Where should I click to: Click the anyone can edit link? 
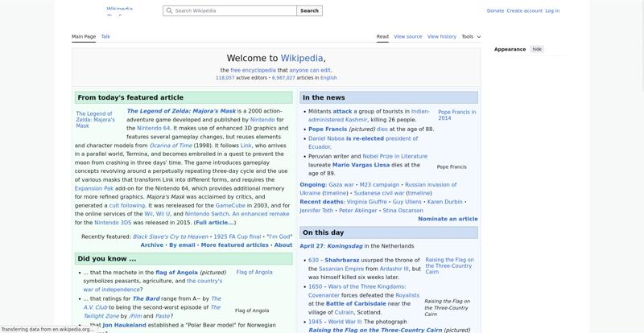310,70
